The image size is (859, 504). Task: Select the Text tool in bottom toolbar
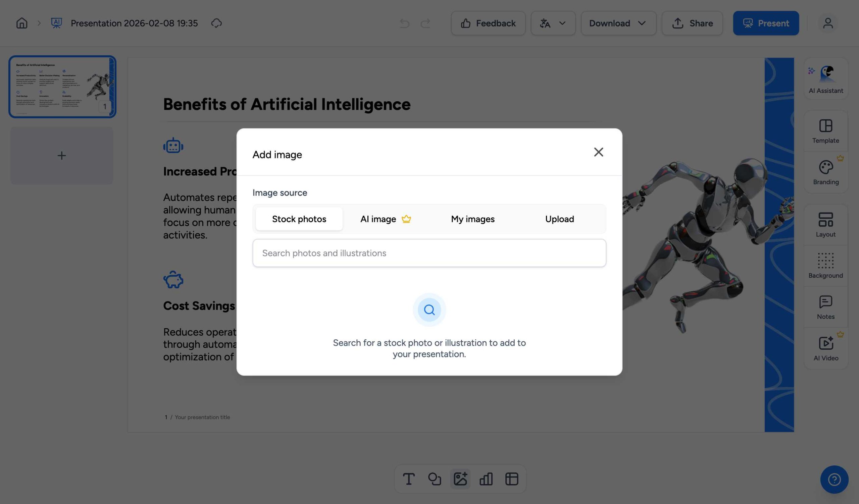[409, 479]
